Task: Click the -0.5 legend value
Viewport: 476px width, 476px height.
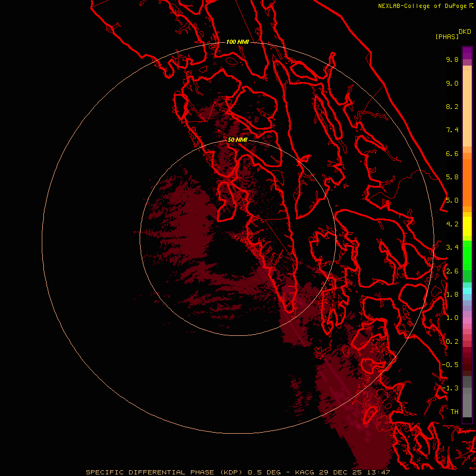Action: [x=450, y=365]
